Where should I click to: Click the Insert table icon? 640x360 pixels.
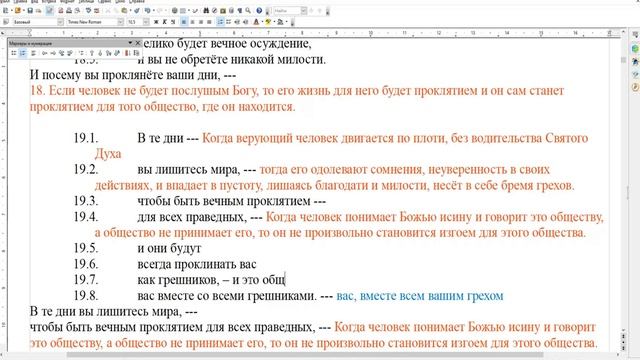(182, 11)
